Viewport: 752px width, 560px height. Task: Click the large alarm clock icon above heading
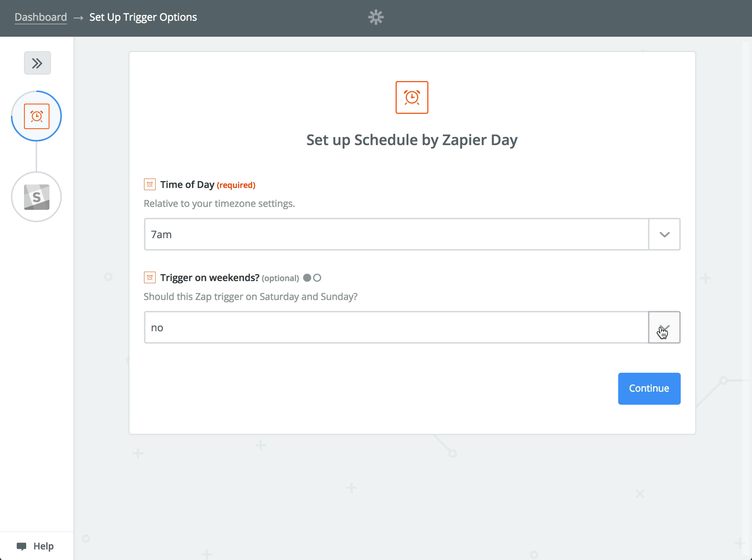(412, 97)
